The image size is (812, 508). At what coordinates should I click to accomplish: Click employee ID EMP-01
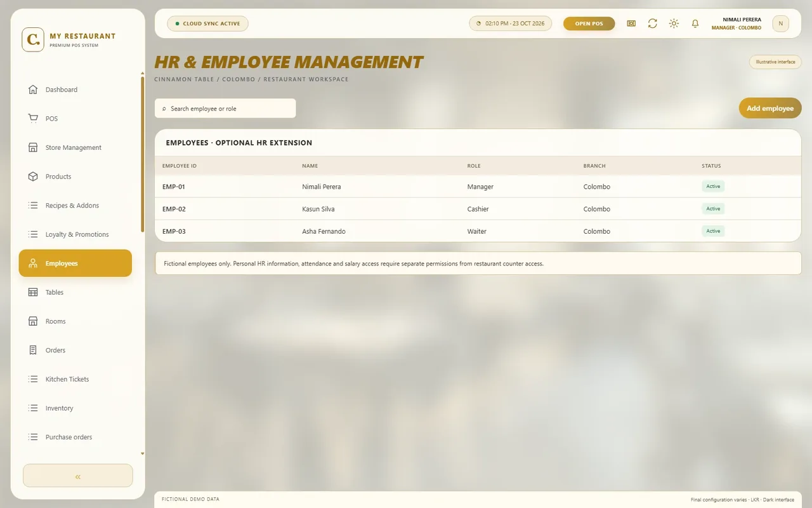(174, 187)
